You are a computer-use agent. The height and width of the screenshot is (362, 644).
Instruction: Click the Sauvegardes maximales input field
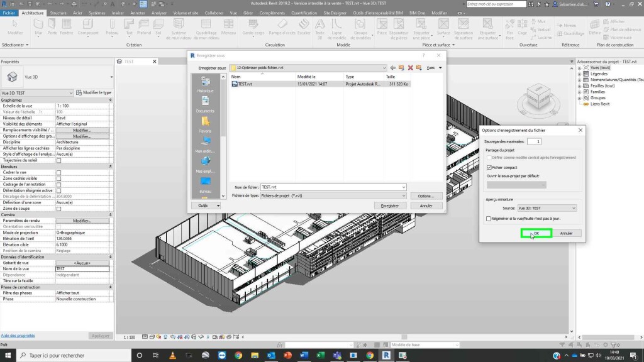[534, 141]
